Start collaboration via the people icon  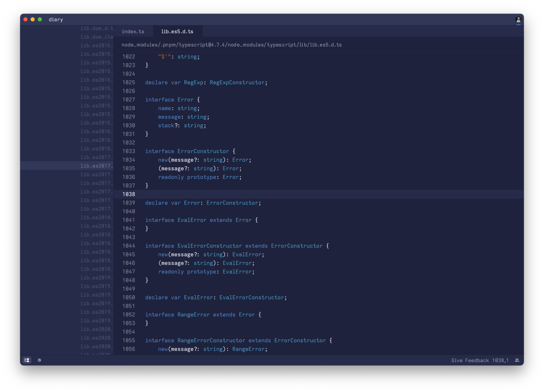517,360
